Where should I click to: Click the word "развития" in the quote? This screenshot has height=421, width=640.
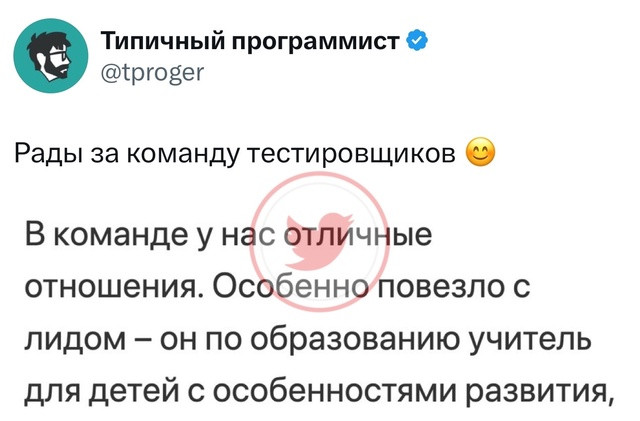click(x=538, y=392)
